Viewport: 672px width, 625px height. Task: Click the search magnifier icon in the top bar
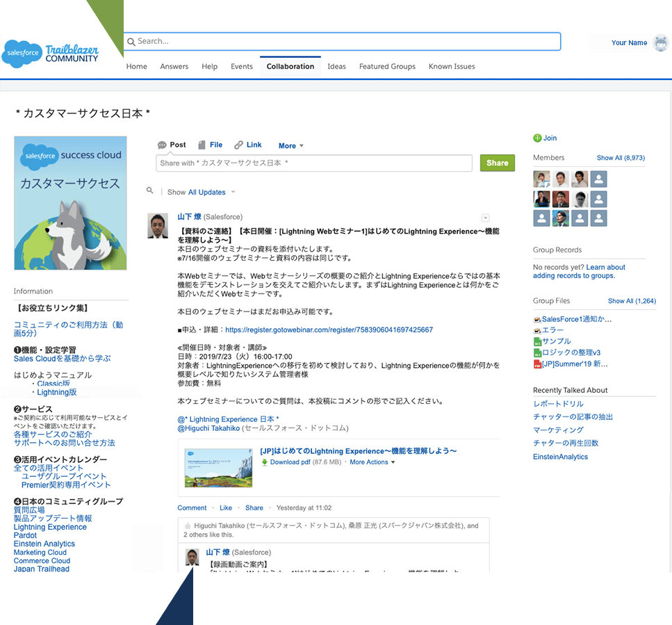click(131, 42)
